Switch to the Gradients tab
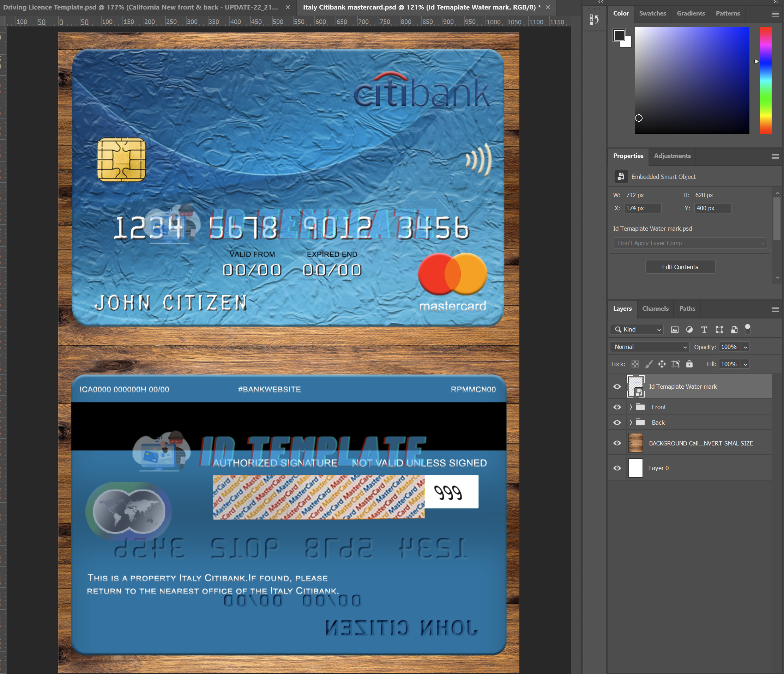Screen dimensions: 784x674 690,13
